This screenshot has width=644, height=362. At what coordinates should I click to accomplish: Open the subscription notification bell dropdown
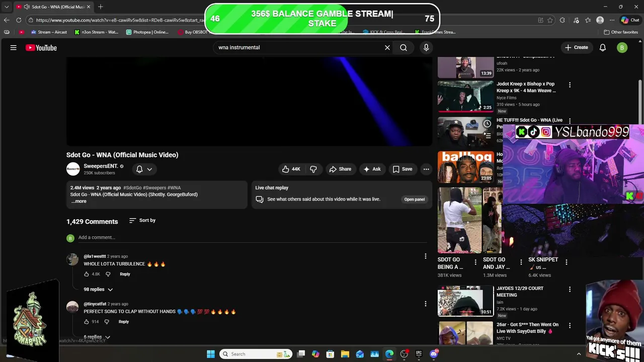click(144, 169)
